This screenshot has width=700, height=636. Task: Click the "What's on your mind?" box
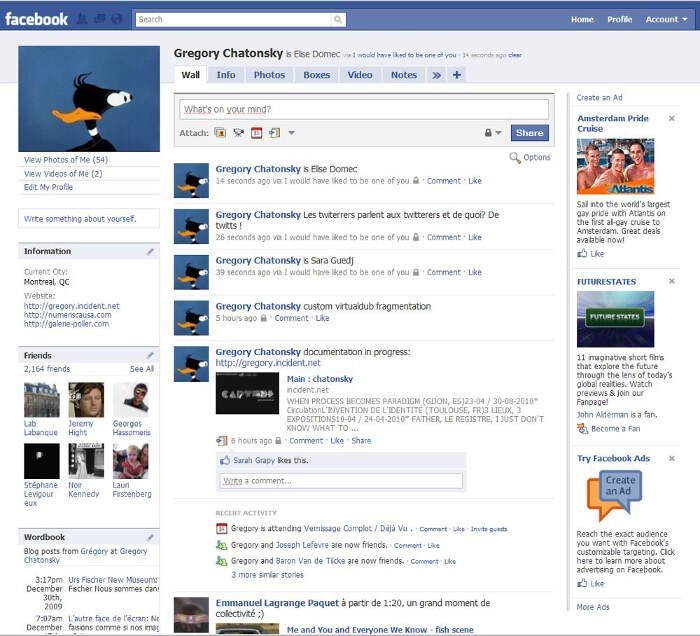363,109
